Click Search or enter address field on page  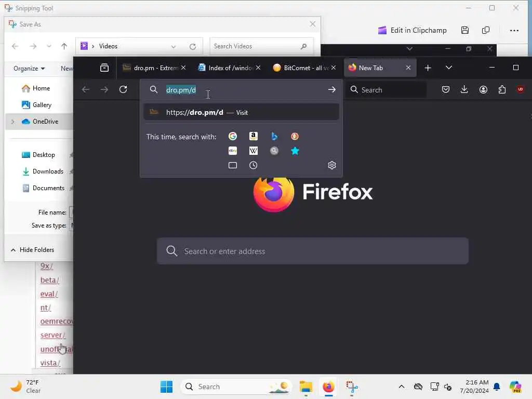(x=312, y=251)
